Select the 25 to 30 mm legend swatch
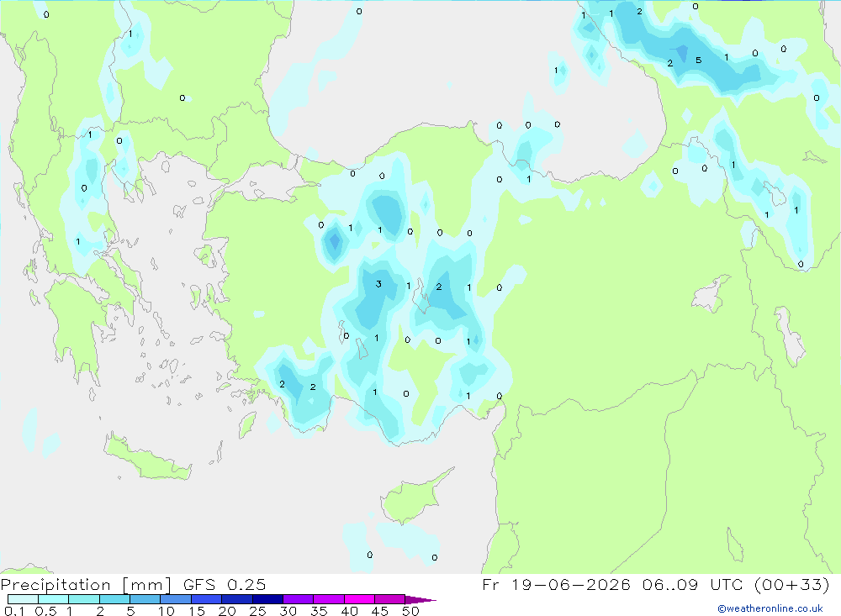The width and height of the screenshot is (841, 616). [267, 599]
